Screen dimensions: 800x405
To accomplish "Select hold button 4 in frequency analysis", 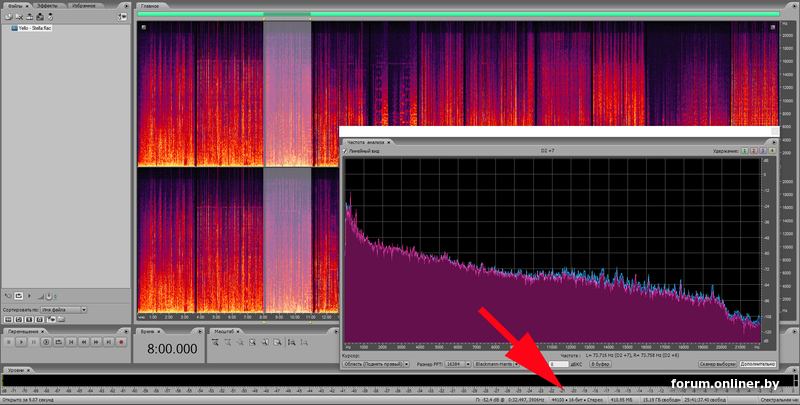I will click(x=773, y=151).
